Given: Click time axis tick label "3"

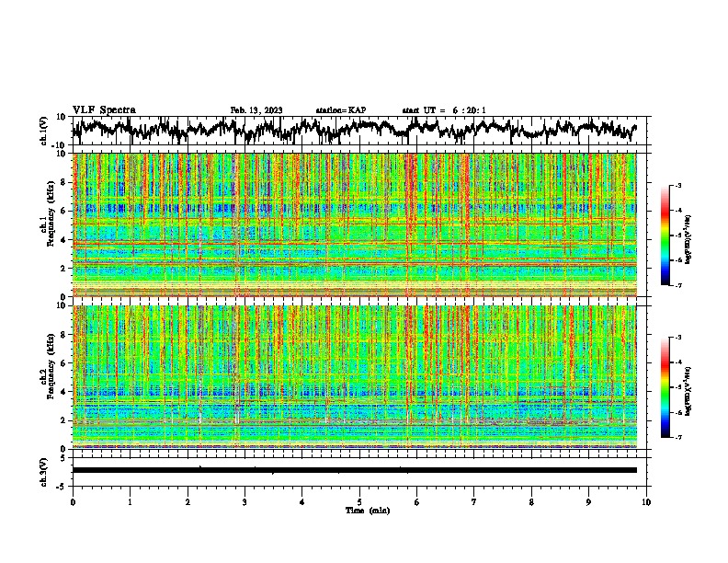Looking at the screenshot, I should click(x=245, y=502).
